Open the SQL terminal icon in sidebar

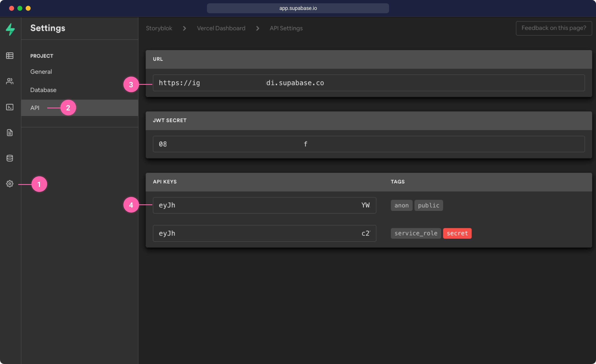[x=10, y=107]
